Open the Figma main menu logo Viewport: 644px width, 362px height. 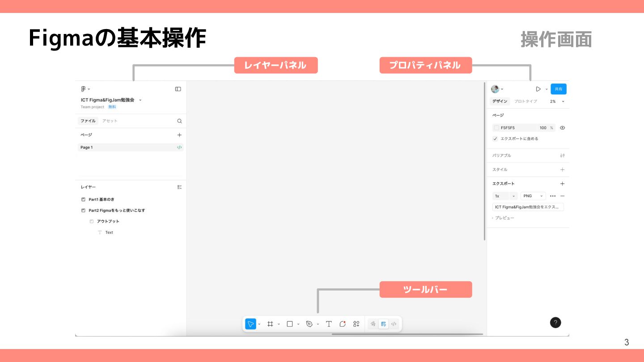83,89
